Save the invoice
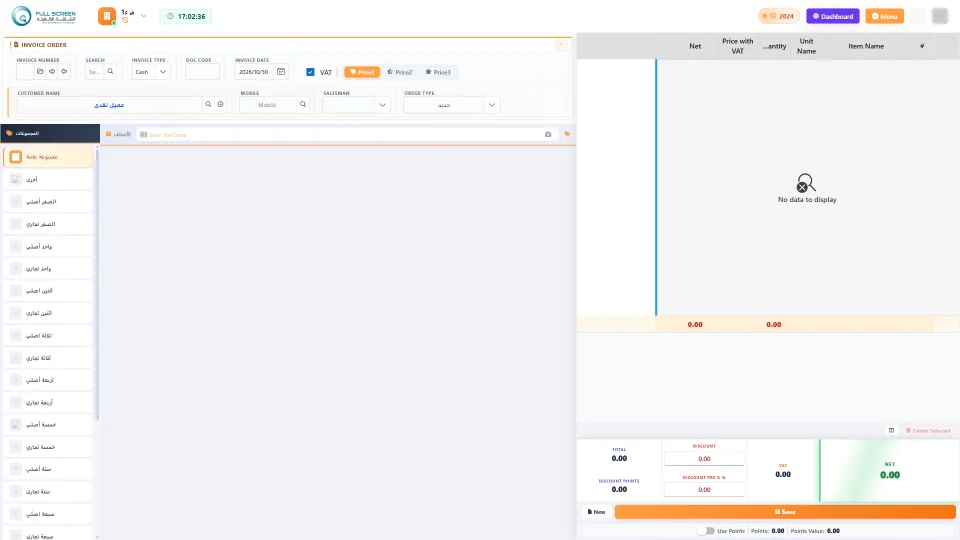The height and width of the screenshot is (540, 960). click(x=785, y=512)
